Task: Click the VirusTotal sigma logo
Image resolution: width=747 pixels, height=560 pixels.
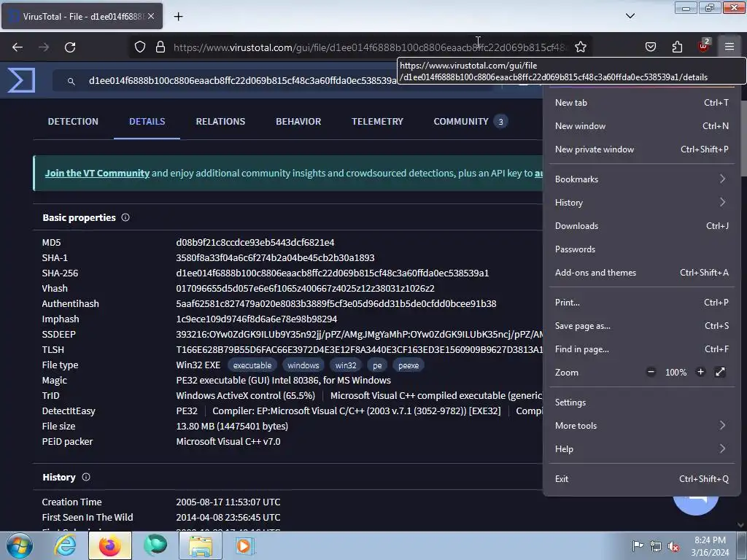Action: click(21, 80)
